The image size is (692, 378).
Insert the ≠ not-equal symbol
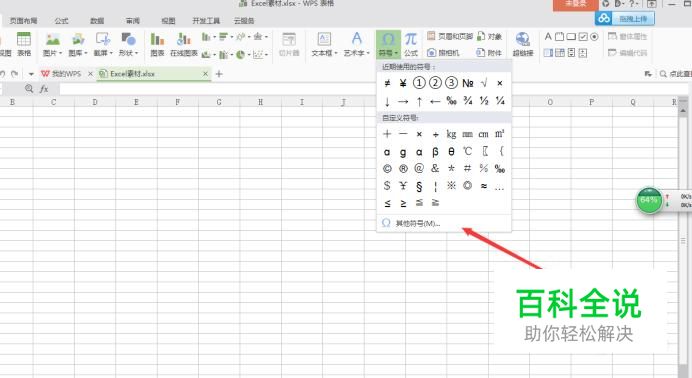pos(387,83)
